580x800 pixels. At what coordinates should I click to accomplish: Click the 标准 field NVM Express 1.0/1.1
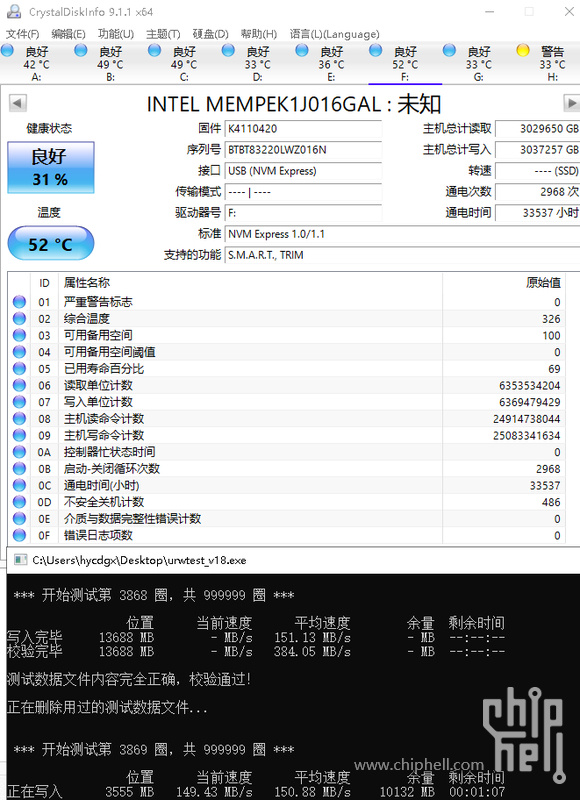(402, 234)
